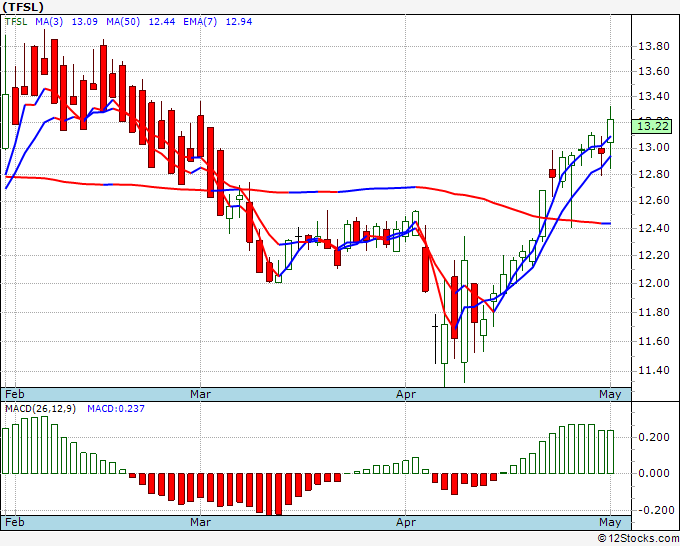Click the 12.00 price axis label

(x=654, y=283)
